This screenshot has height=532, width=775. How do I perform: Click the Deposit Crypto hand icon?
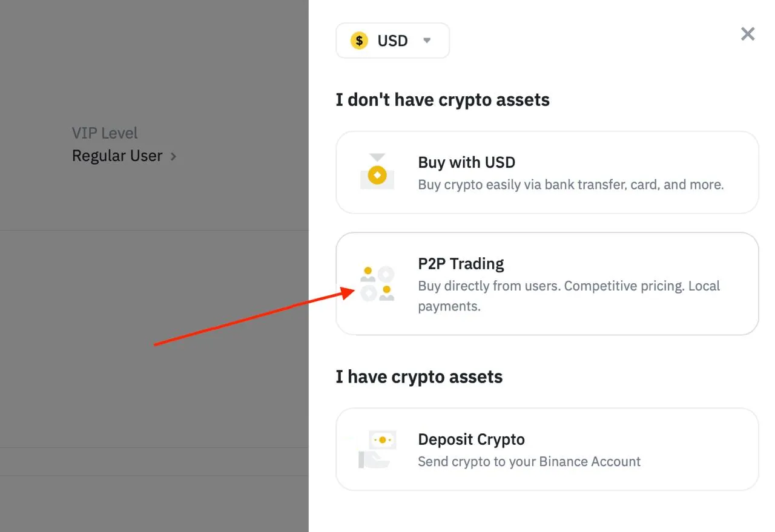point(377,449)
